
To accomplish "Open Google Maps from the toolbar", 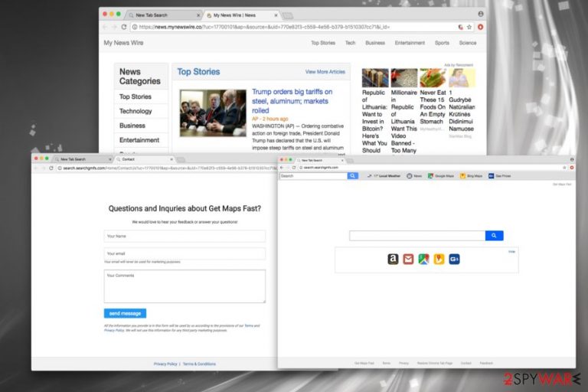I will (441, 175).
